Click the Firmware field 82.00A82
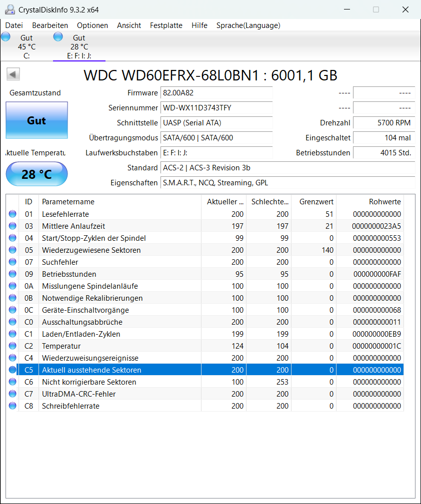Viewport: 421px width, 504px height. 216,93
